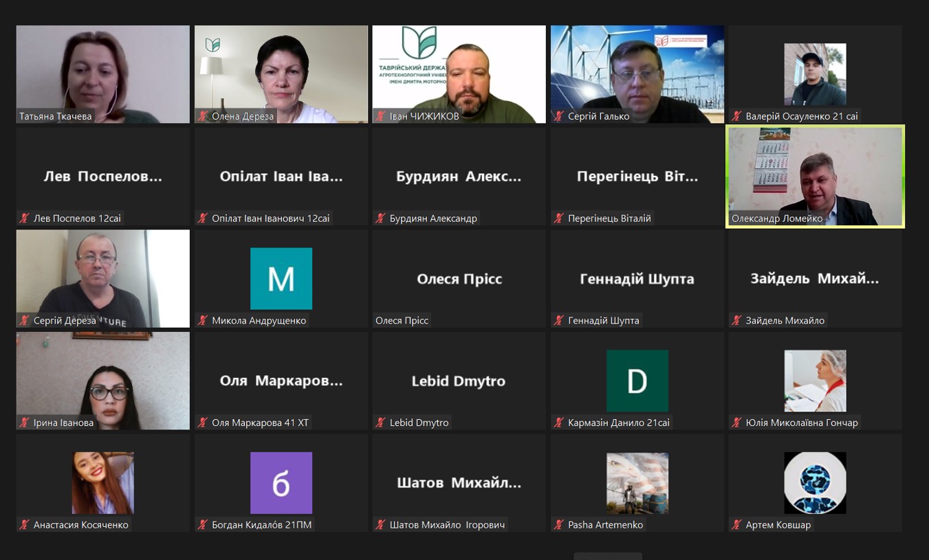Click Ірина Іванова's video feed
929x560 pixels.
[x=103, y=381]
